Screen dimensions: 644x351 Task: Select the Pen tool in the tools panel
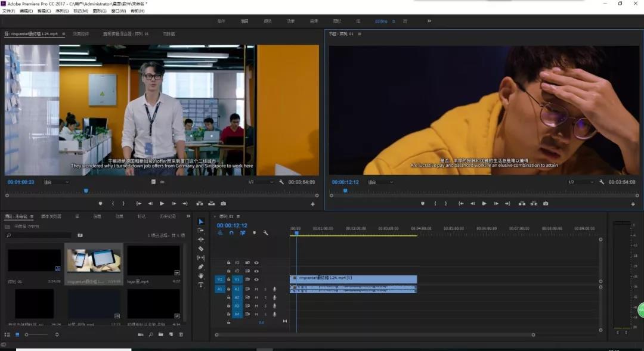click(200, 266)
